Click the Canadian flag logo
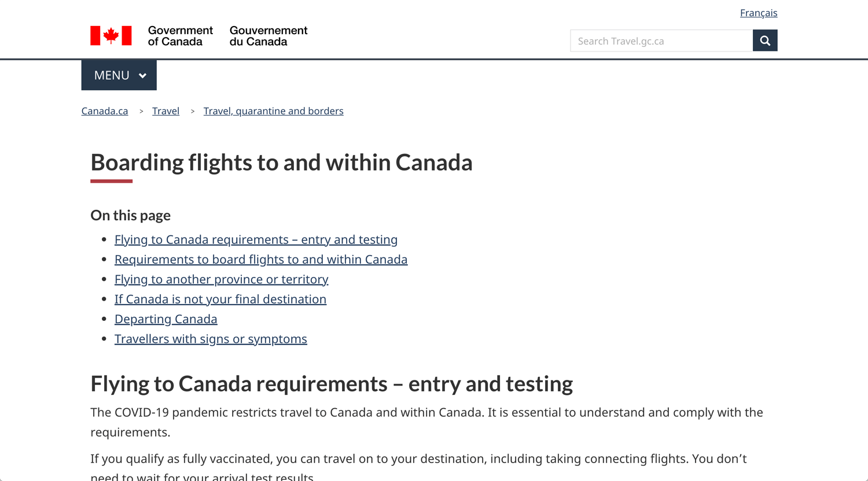The image size is (868, 481). [x=111, y=36]
